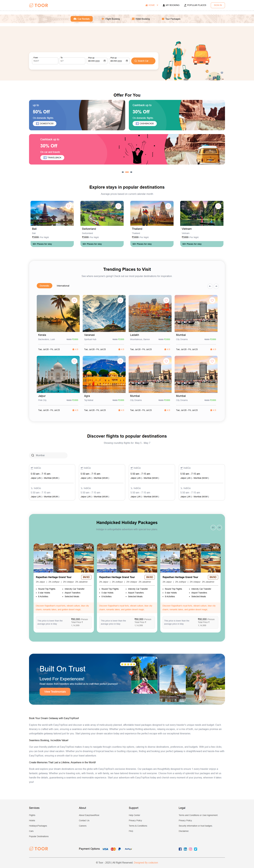Click the VISA payment icon in footer
Screen dimensions: 254x868
105,849
